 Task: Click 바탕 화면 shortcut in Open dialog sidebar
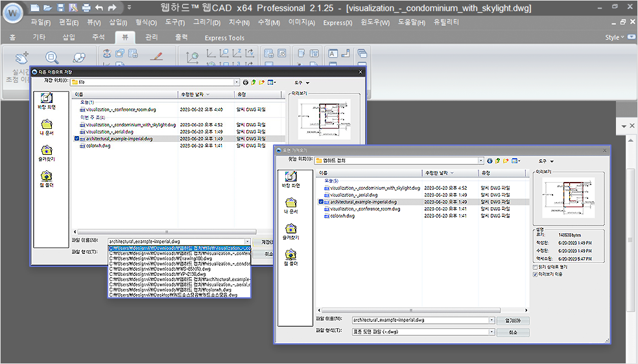point(291,179)
